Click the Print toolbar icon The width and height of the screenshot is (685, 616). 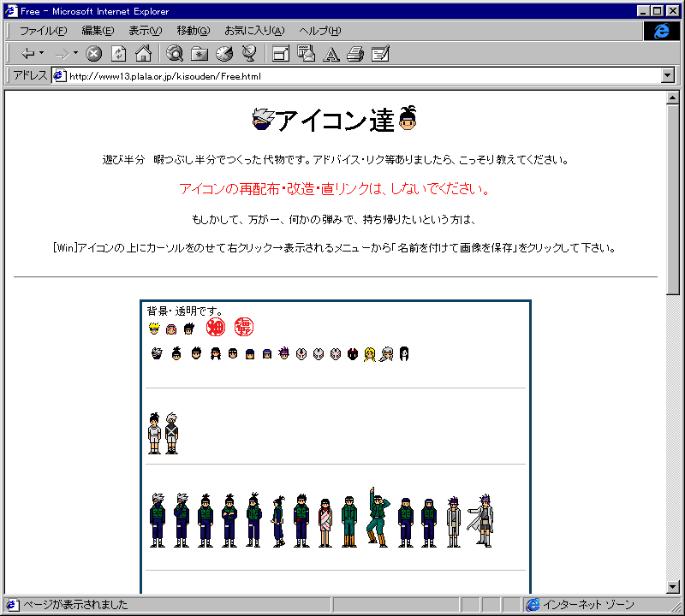tap(355, 54)
